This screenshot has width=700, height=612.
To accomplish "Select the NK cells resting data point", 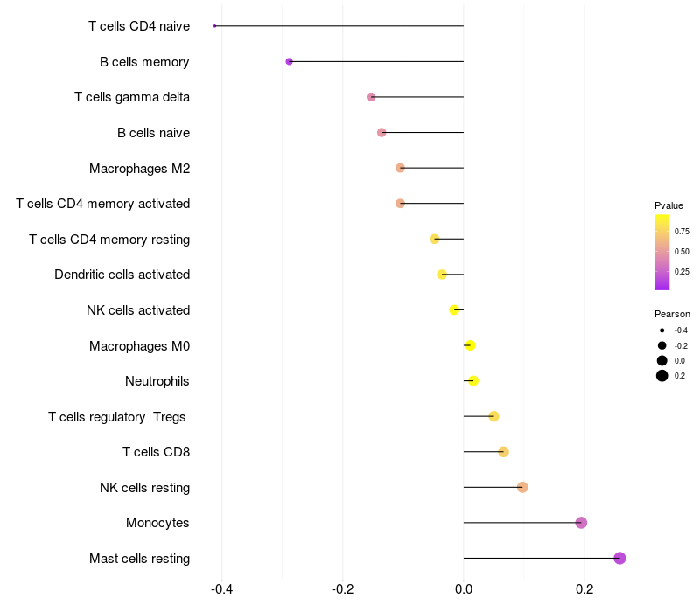I will tap(522, 487).
